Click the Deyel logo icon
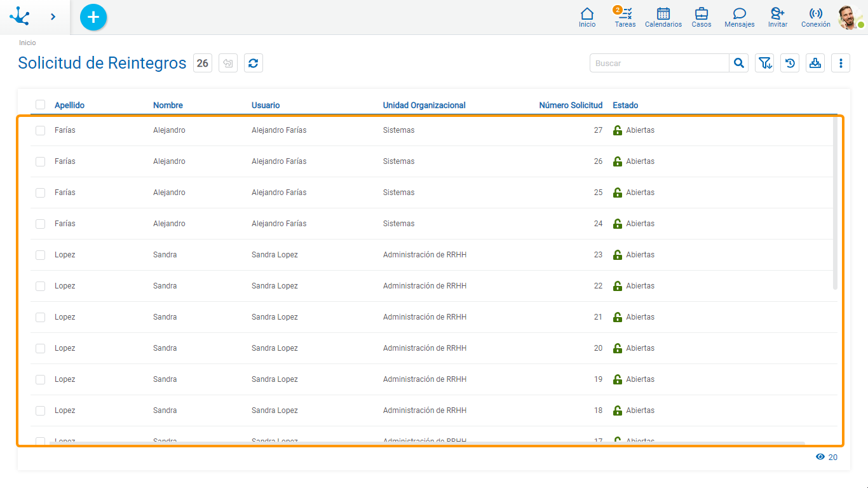The width and height of the screenshot is (868, 488). point(20,16)
